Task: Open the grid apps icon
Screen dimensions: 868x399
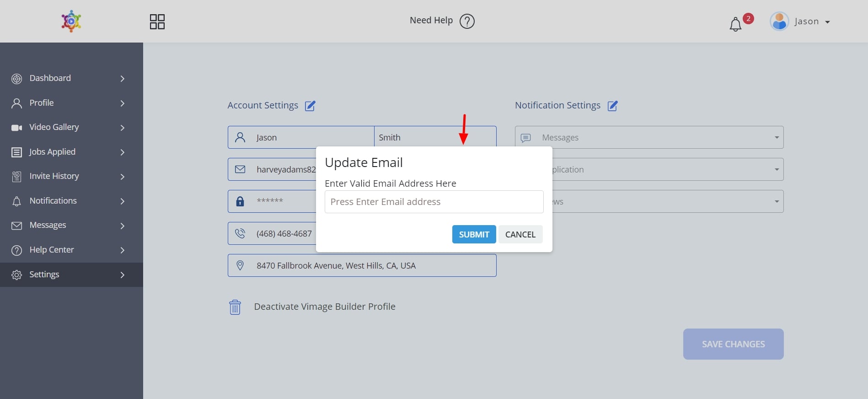Action: [x=157, y=22]
